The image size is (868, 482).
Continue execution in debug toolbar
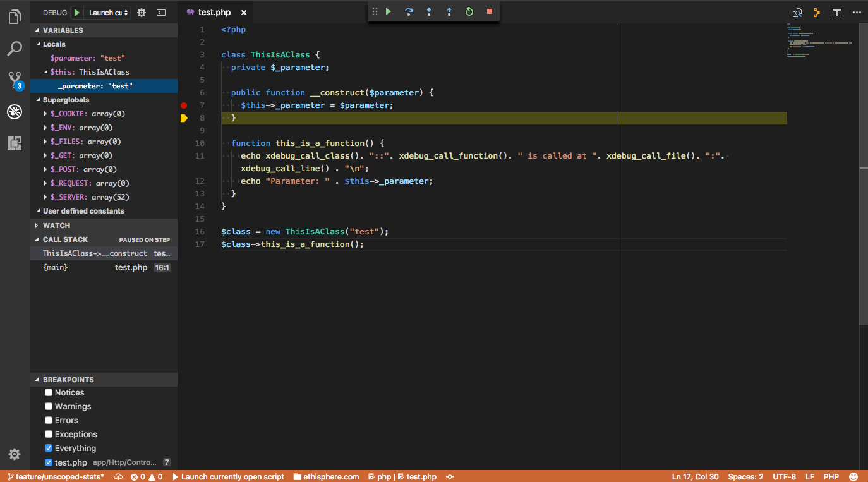click(389, 11)
